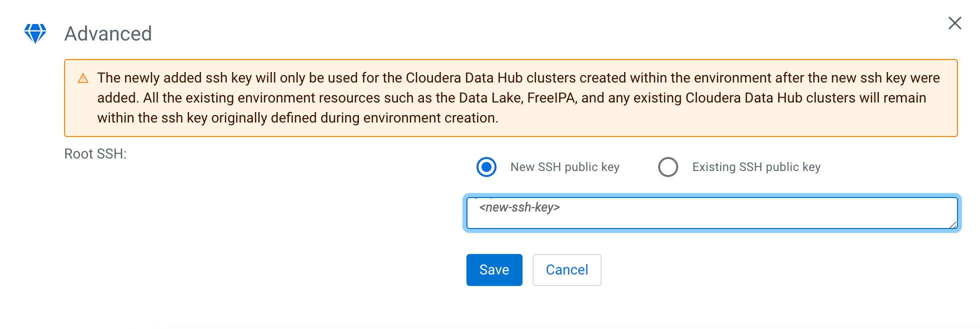Click the last line of the warning text

[297, 118]
